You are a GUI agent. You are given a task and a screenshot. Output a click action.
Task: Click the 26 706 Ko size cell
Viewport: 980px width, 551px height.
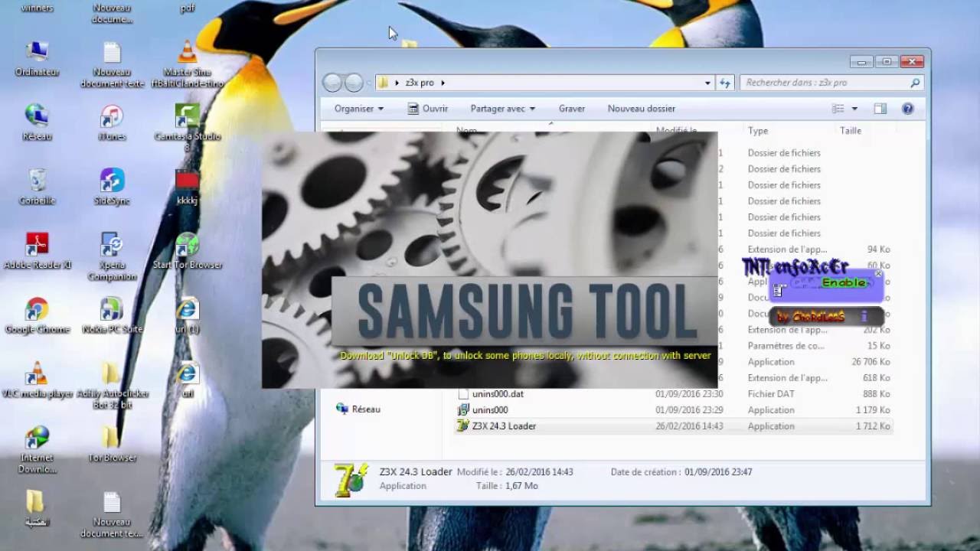871,362
